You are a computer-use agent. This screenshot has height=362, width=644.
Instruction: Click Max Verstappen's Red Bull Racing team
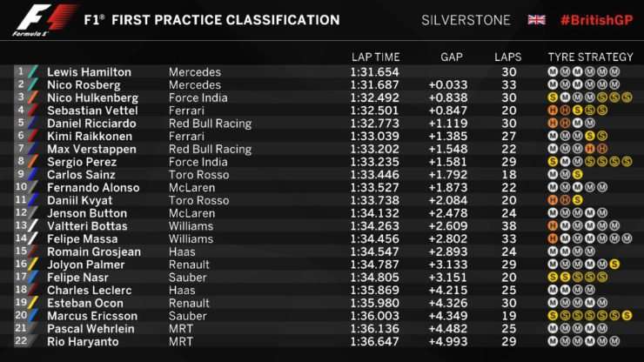click(210, 149)
